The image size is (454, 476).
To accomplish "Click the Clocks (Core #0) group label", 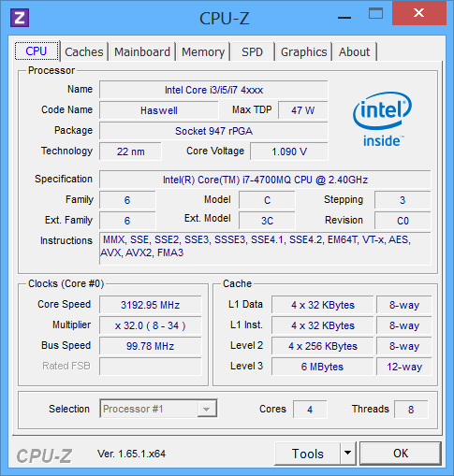I will [x=66, y=283].
